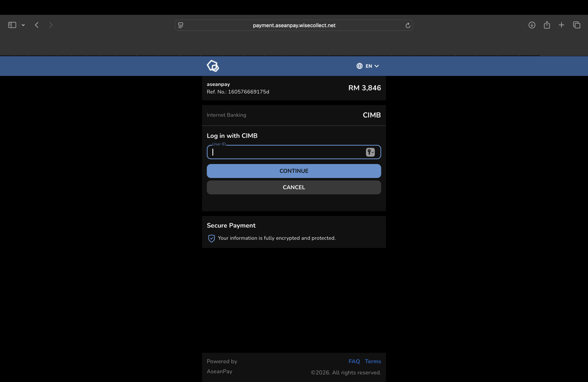Image resolution: width=588 pixels, height=382 pixels.
Task: Open a new tab with plus icon
Action: 561,25
